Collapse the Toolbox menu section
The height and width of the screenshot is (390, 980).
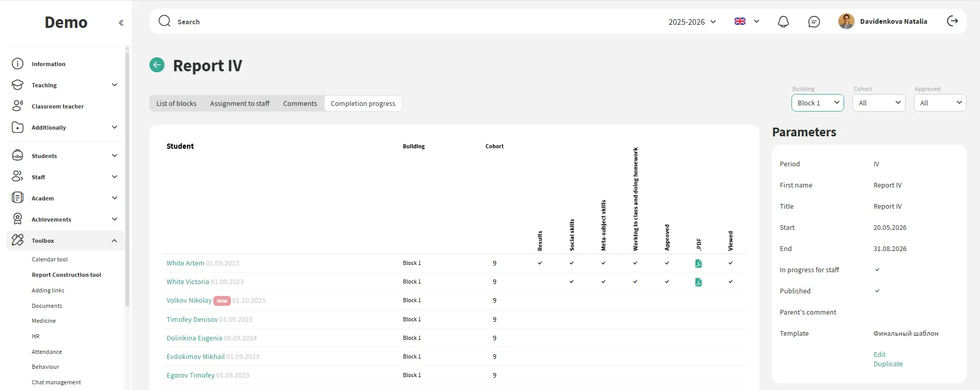(x=114, y=241)
